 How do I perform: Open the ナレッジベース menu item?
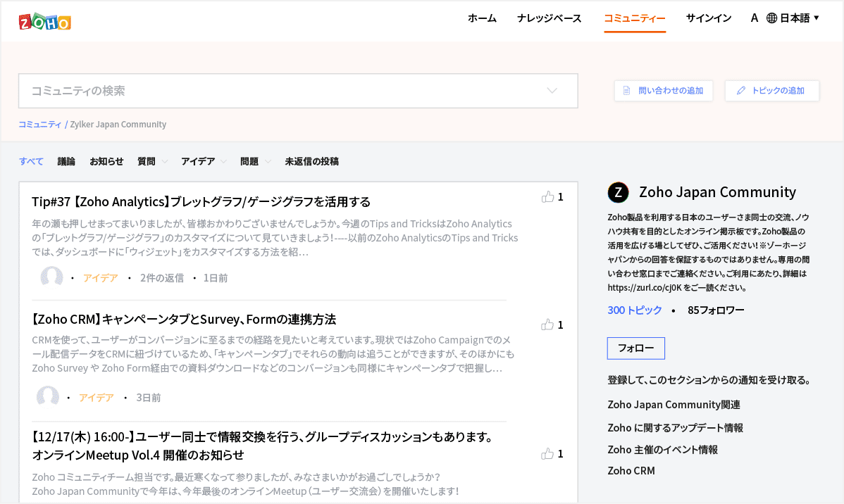(549, 18)
